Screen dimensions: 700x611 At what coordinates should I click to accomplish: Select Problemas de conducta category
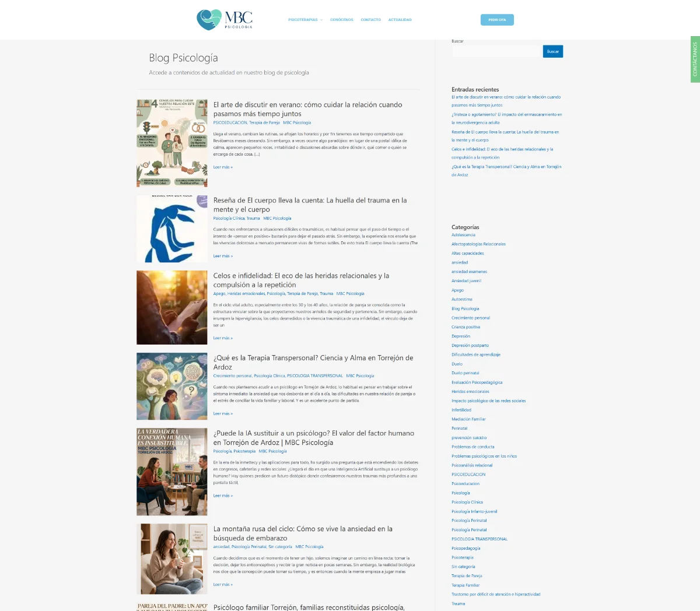[473, 447]
